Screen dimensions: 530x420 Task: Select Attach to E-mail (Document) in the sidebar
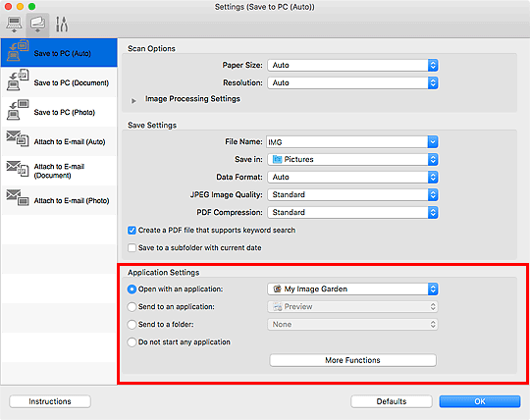pyautogui.click(x=59, y=171)
